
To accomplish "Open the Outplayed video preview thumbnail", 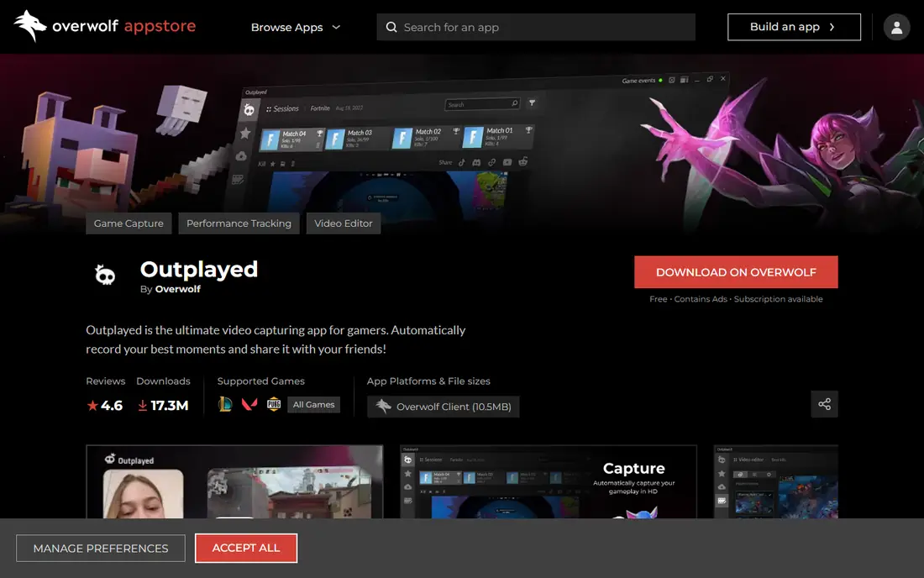I will point(234,482).
